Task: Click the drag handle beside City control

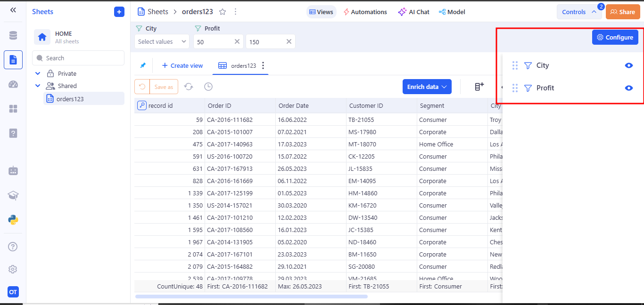Action: click(x=515, y=65)
